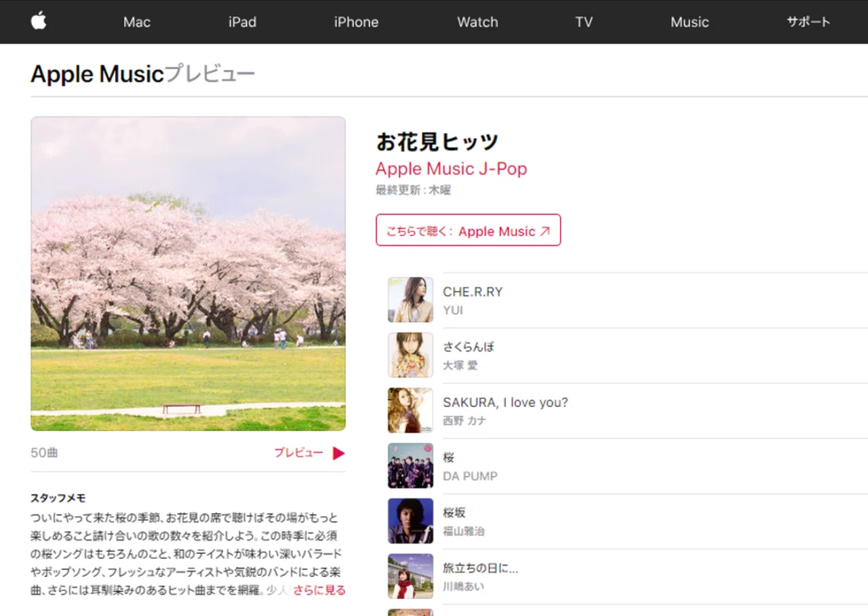This screenshot has height=616, width=868.
Task: Click the artist name 福山雅治
Action: [x=464, y=531]
